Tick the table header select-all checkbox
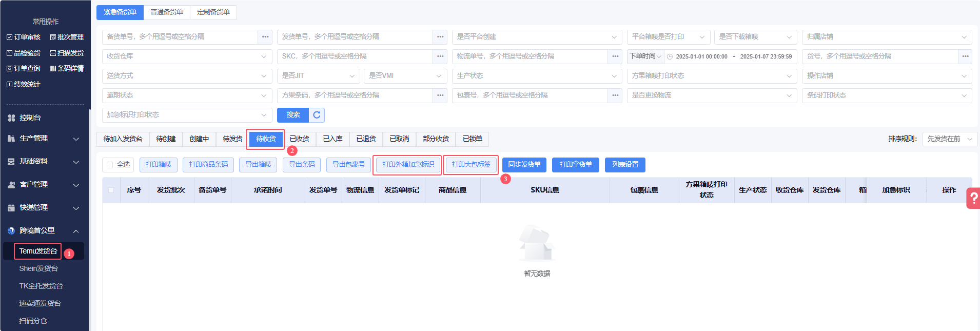This screenshot has width=980, height=331. (x=111, y=190)
